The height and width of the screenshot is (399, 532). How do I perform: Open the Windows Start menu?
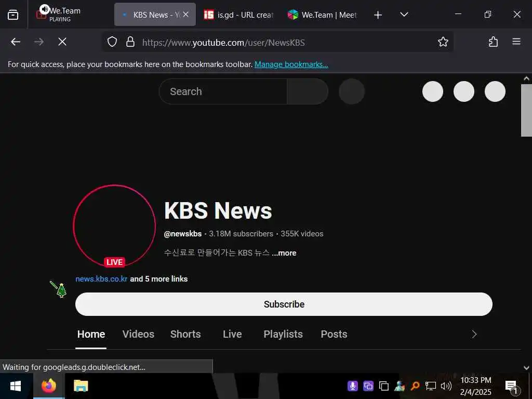16,386
